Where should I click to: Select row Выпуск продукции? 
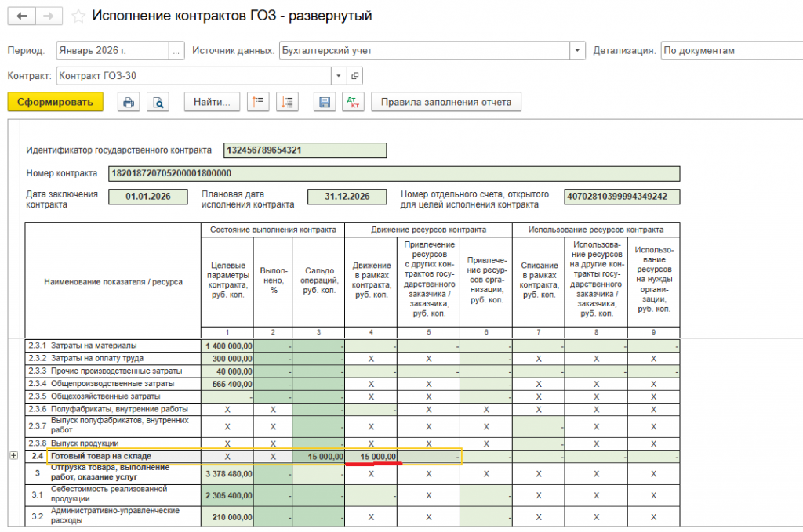pyautogui.click(x=125, y=443)
